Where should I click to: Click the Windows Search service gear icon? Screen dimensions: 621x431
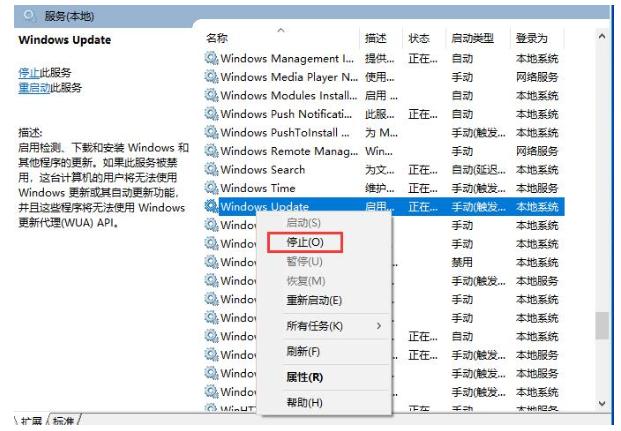(211, 169)
